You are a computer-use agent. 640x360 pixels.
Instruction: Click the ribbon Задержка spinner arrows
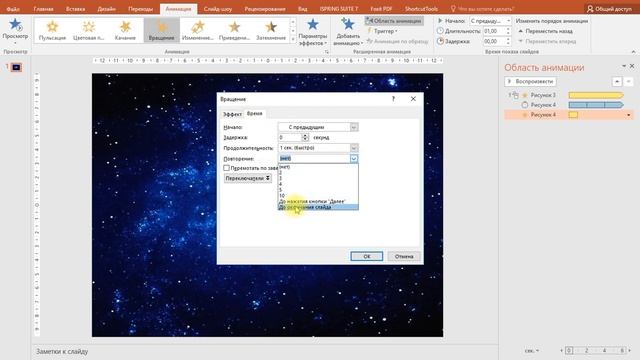click(508, 41)
